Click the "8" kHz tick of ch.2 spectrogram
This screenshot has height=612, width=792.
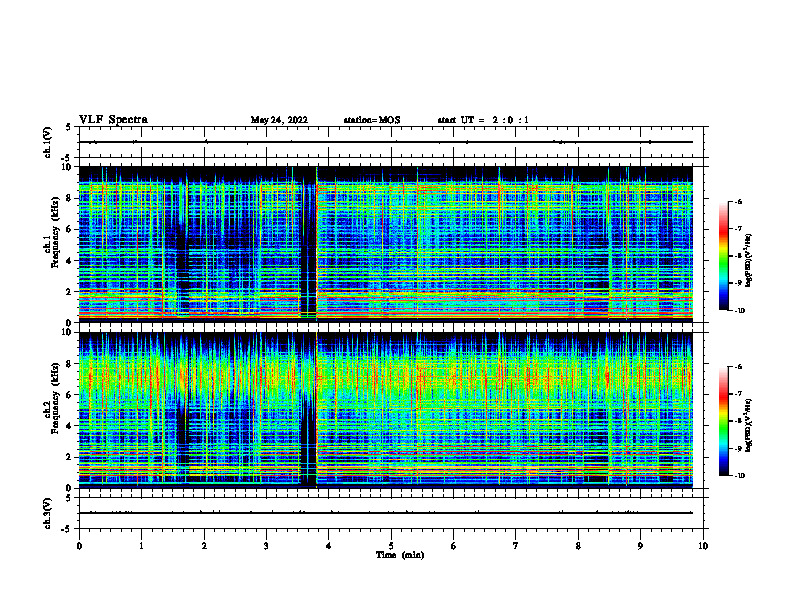(70, 364)
